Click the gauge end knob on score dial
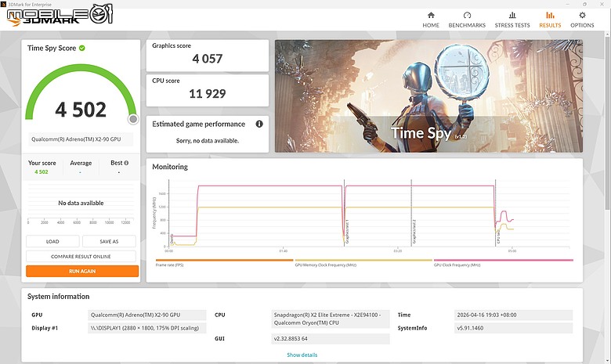Viewport: 611px width, 364px height. (x=133, y=119)
